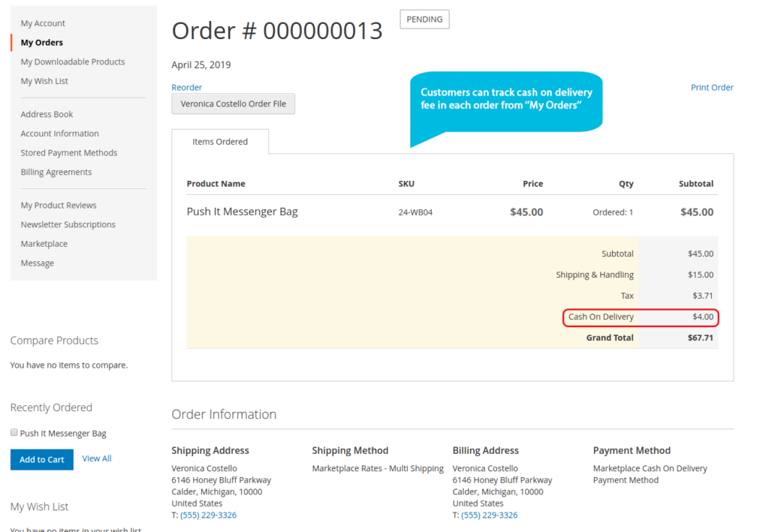Go to Newsletter Subscriptions
Image resolution: width=769 pixels, height=532 pixels.
(68, 225)
